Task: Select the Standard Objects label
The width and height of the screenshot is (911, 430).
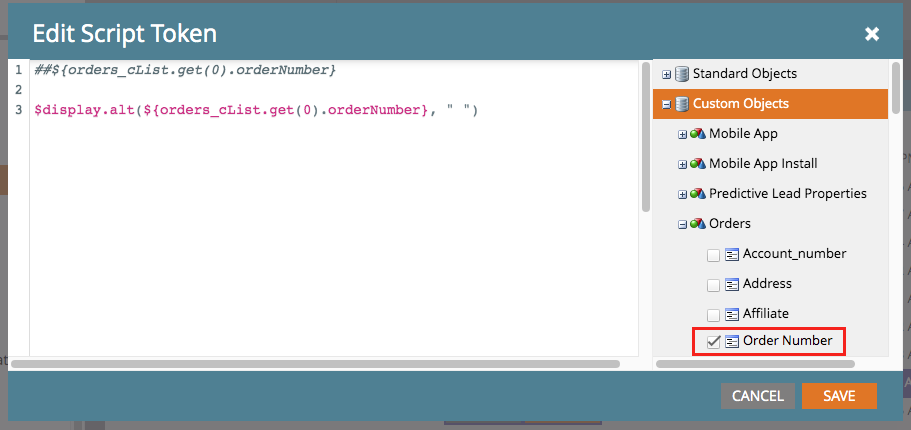Action: tap(745, 74)
